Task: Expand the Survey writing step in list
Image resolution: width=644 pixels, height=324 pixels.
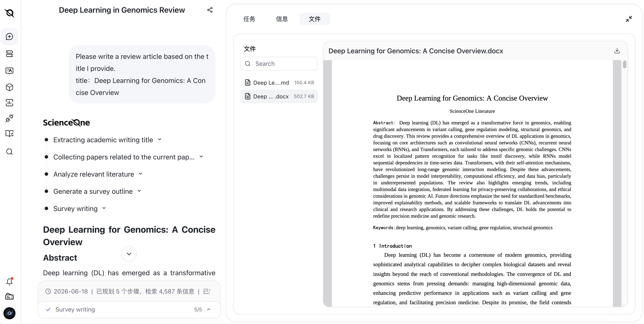Action: (x=104, y=208)
